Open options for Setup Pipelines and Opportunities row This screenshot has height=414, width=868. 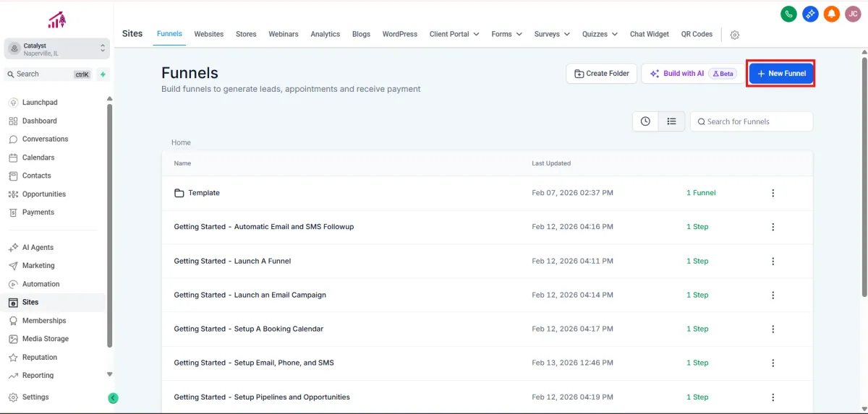tap(773, 397)
